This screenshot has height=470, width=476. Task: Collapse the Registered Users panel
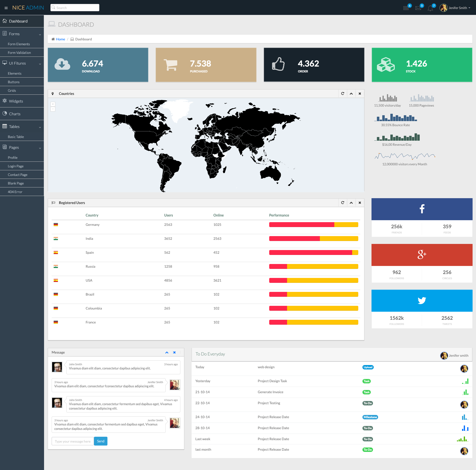[x=351, y=203]
